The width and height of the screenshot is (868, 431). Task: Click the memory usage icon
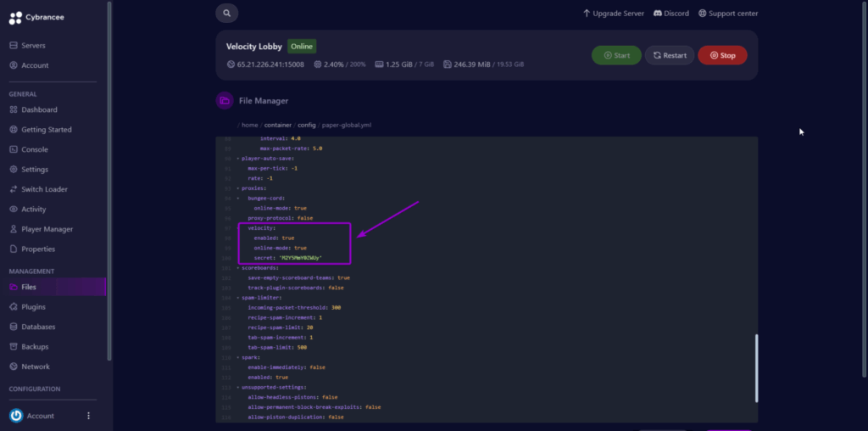[379, 64]
